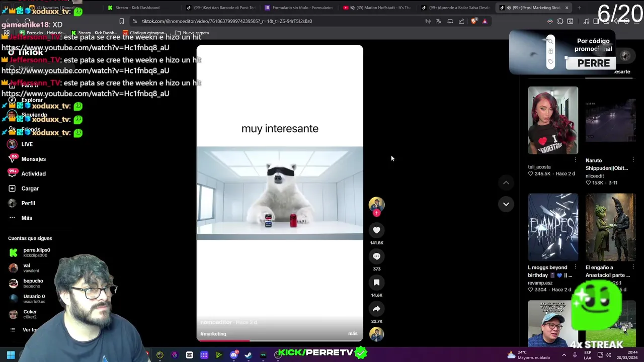644x362 pixels.
Task: Click the microphone icon in system tray
Action: pyautogui.click(x=575, y=355)
